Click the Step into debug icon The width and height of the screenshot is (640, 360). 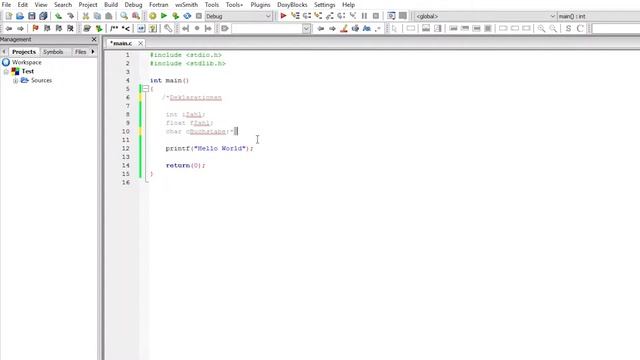(318, 16)
